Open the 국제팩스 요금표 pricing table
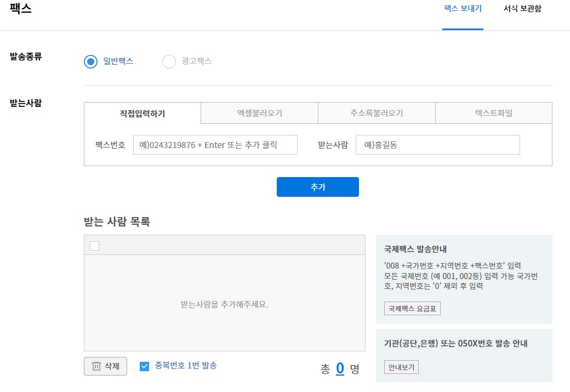The width and height of the screenshot is (570, 392). tap(412, 308)
